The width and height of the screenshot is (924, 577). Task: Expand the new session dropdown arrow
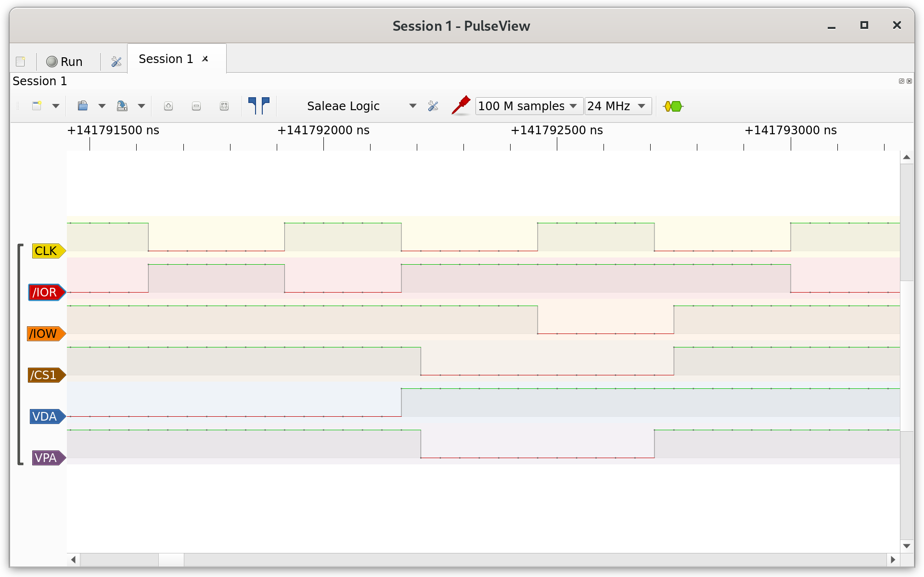coord(56,106)
